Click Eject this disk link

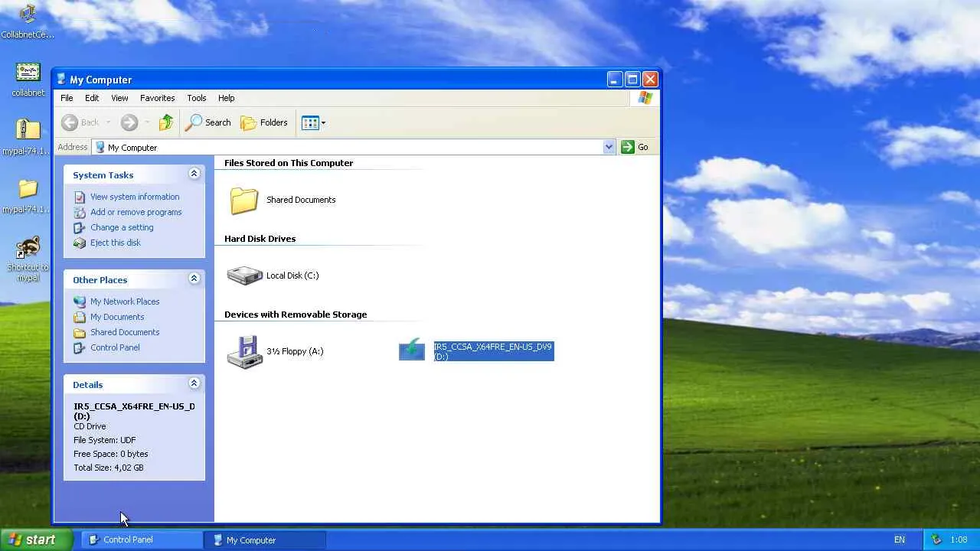pos(116,243)
